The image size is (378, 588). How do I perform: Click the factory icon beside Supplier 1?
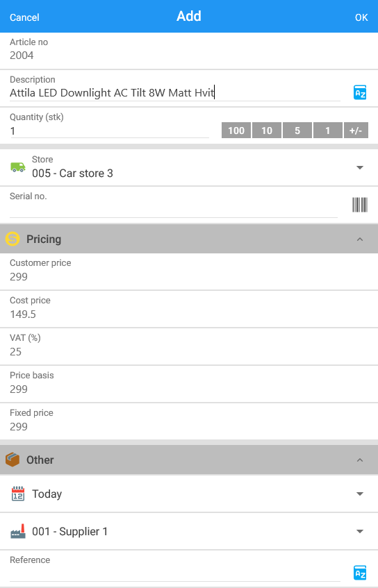click(18, 531)
